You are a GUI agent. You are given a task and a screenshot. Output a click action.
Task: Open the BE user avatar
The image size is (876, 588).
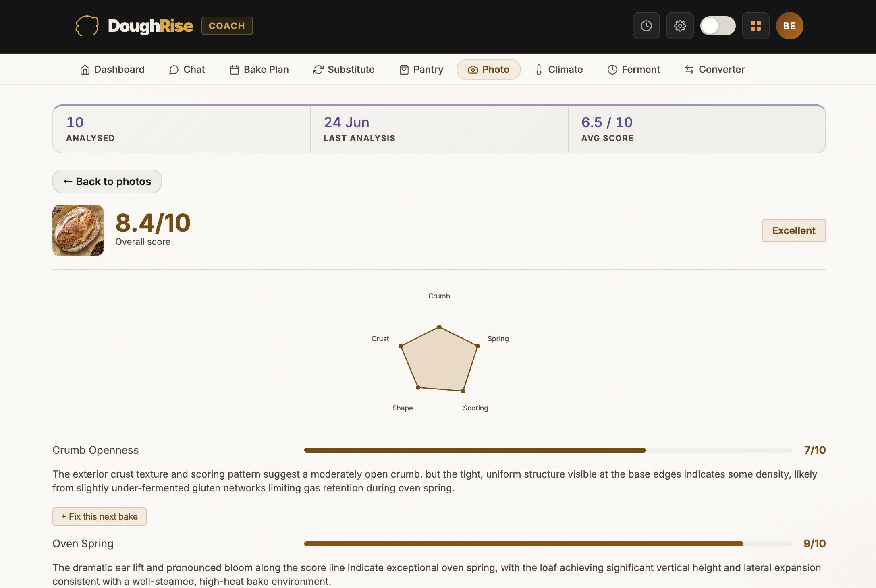pyautogui.click(x=789, y=26)
